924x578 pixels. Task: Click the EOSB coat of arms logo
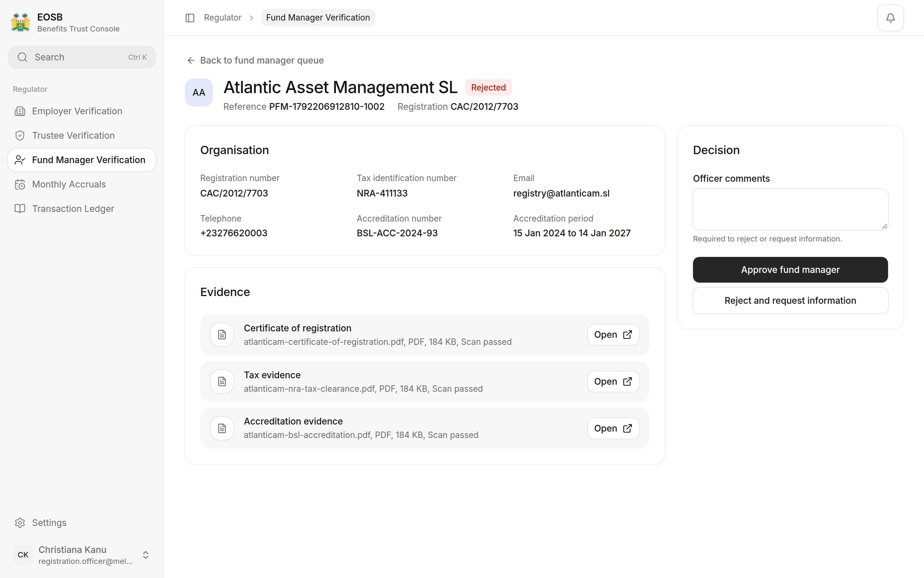(x=21, y=22)
